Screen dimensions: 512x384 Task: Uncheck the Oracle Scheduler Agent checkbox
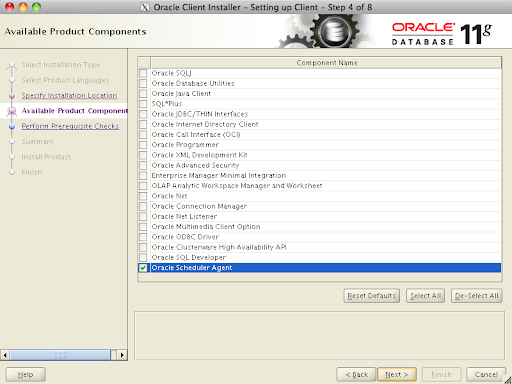pyautogui.click(x=143, y=268)
